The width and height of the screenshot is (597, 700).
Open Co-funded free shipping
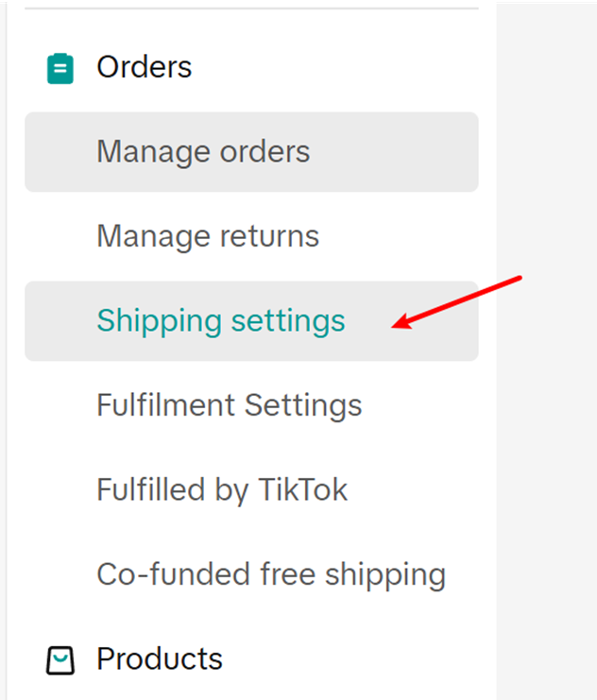pyautogui.click(x=271, y=574)
